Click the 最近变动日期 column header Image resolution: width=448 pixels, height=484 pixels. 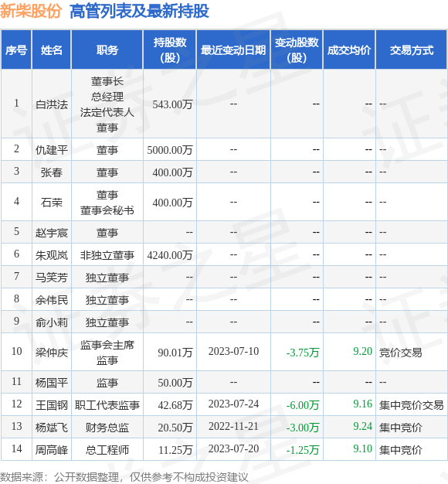tap(233, 49)
